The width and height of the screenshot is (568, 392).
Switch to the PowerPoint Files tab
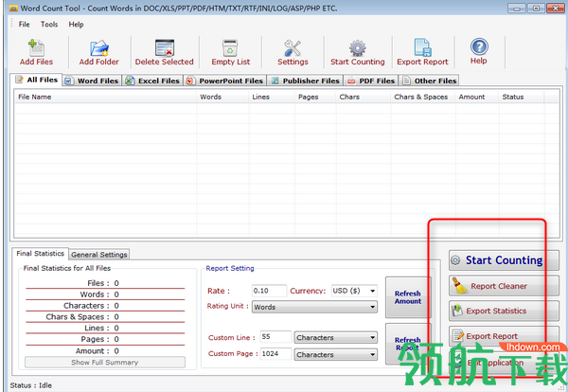pyautogui.click(x=225, y=80)
